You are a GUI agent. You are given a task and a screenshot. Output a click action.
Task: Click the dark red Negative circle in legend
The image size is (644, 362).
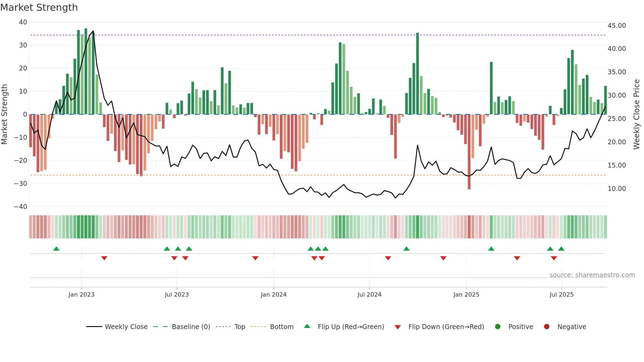click(x=547, y=327)
